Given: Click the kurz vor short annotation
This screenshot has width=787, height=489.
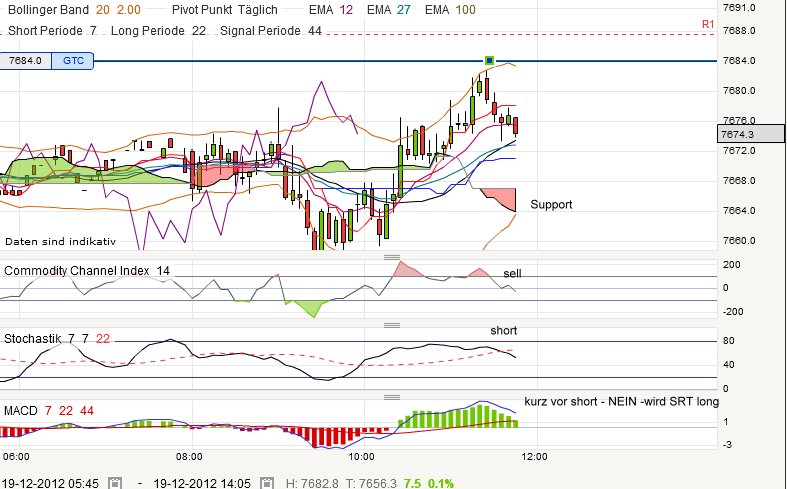Looking at the screenshot, I should point(621,401).
